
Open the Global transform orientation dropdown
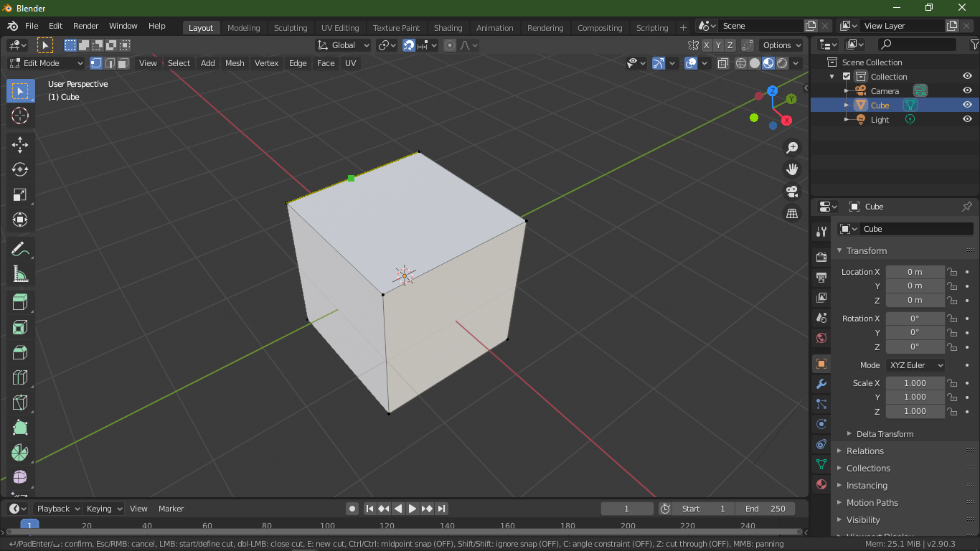[344, 45]
